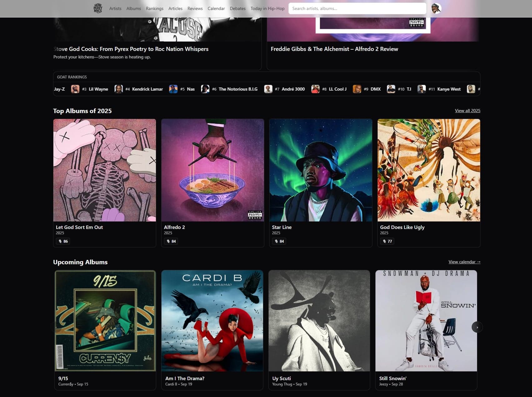Go to the Rankings page
This screenshot has height=397, width=532.
(155, 9)
